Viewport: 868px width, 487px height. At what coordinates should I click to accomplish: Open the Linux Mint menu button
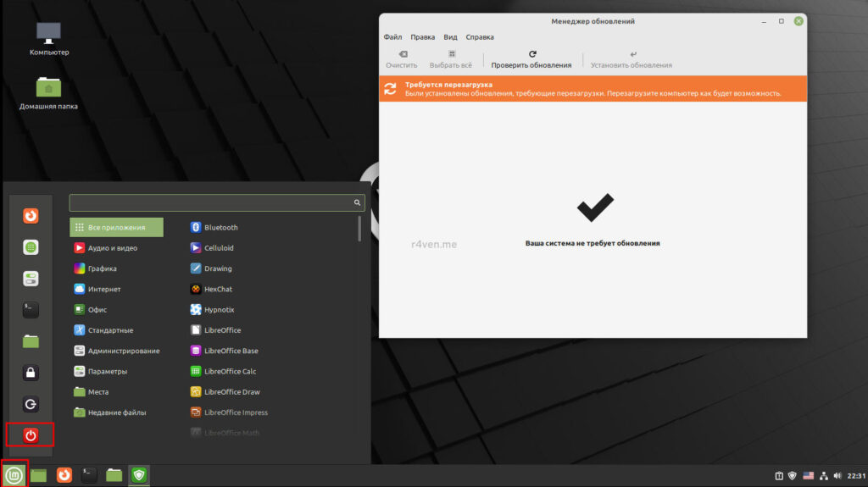point(14,475)
